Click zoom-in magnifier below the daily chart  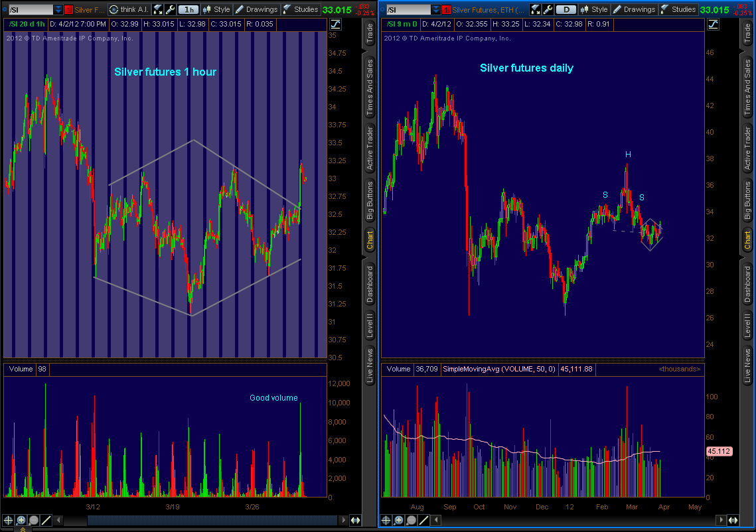[x=399, y=520]
